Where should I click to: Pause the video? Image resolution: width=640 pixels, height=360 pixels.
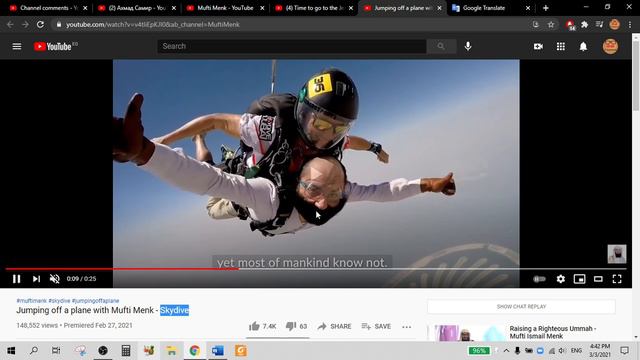tap(16, 279)
